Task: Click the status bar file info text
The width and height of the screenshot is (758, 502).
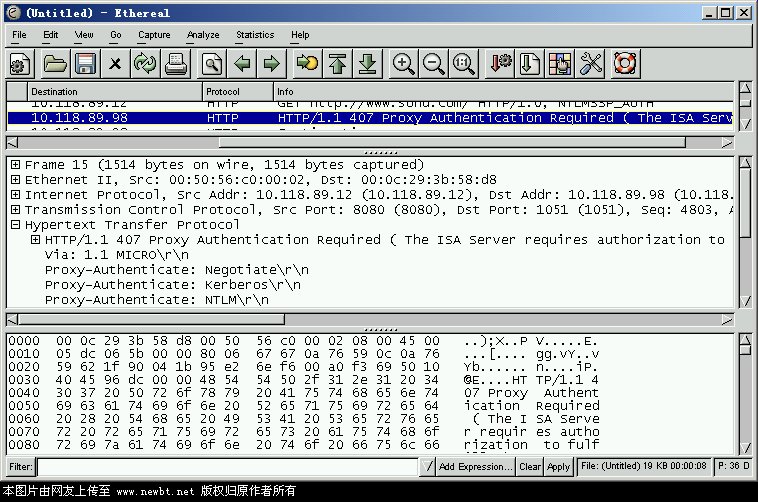Action: 643,466
